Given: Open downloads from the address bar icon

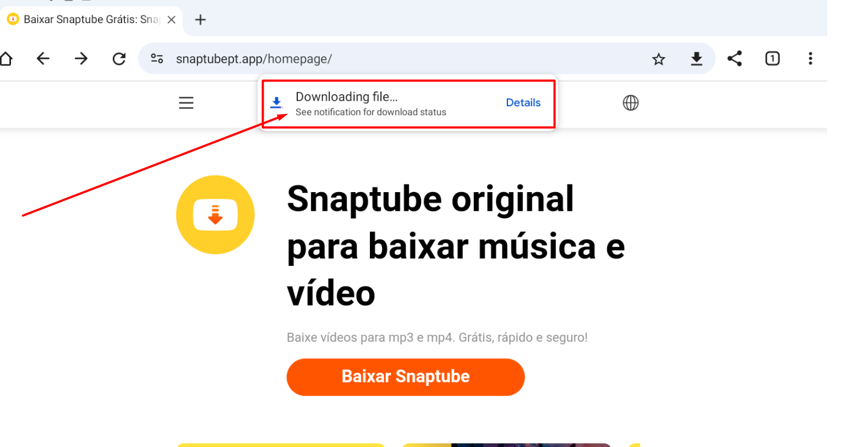Looking at the screenshot, I should (x=696, y=58).
